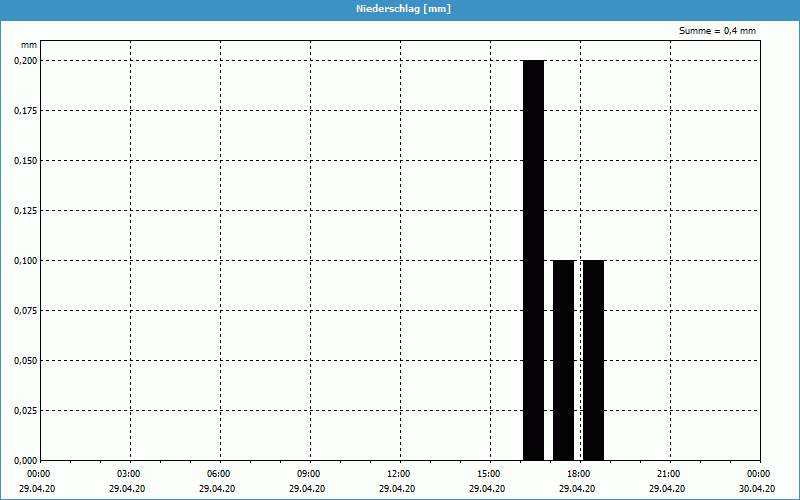Click the 0,050 y-axis label

(26, 361)
